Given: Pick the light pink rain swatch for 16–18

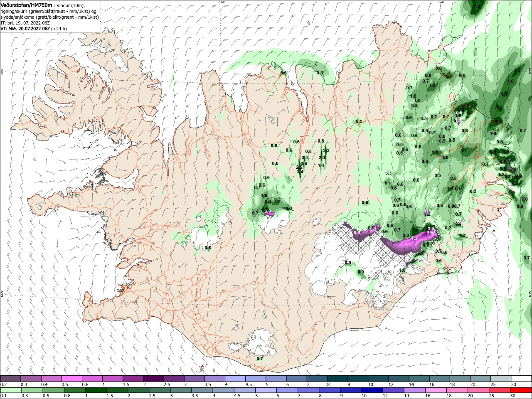Looking at the screenshot, I should (435, 390).
